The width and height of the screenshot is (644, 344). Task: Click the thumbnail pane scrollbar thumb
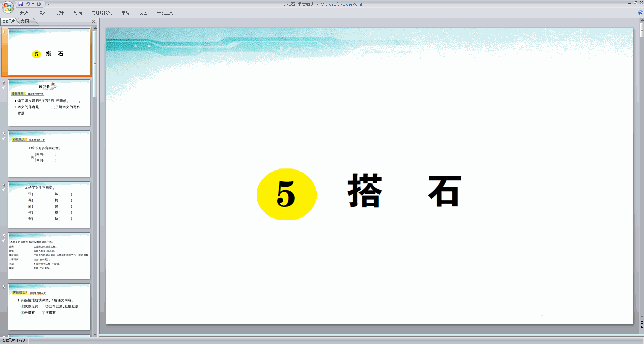click(x=95, y=64)
